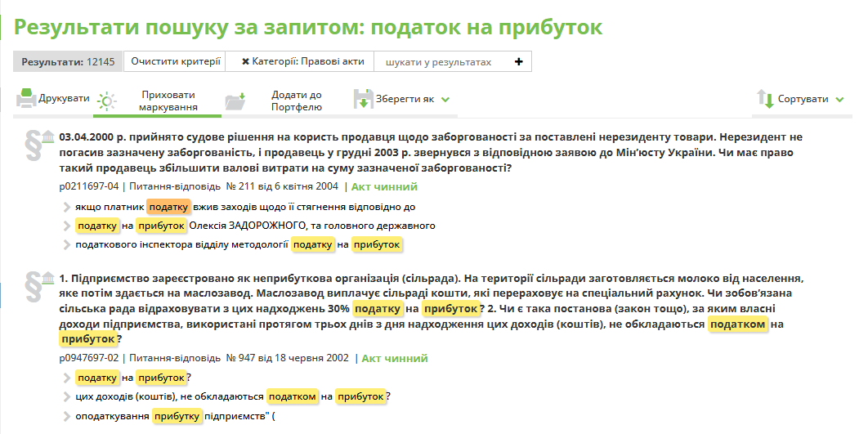868x434 pixels.
Task: Click the 'Очистити критерії' button
Action: [x=176, y=61]
